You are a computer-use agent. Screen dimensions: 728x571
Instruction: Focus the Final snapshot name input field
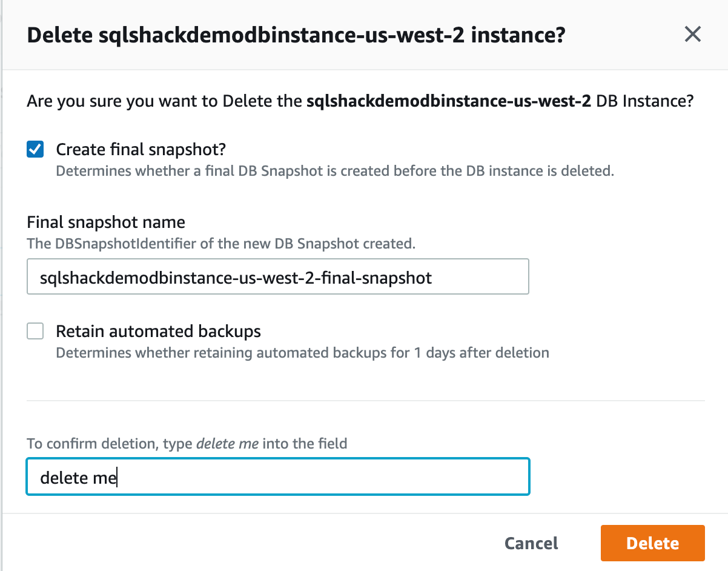277,277
